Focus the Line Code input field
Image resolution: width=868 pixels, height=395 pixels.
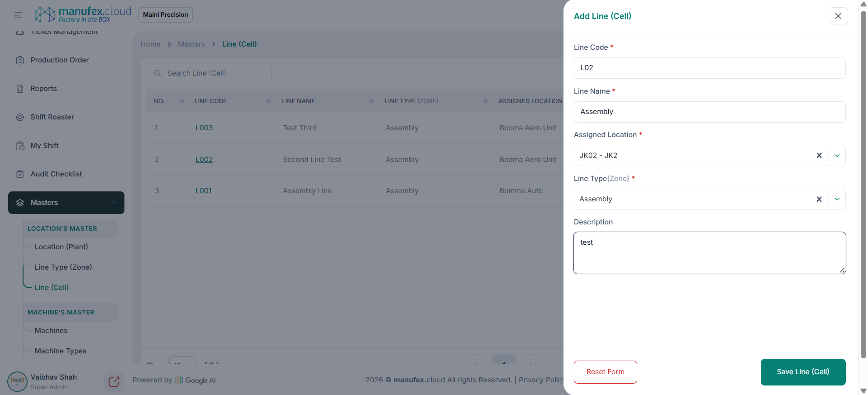[x=709, y=68]
